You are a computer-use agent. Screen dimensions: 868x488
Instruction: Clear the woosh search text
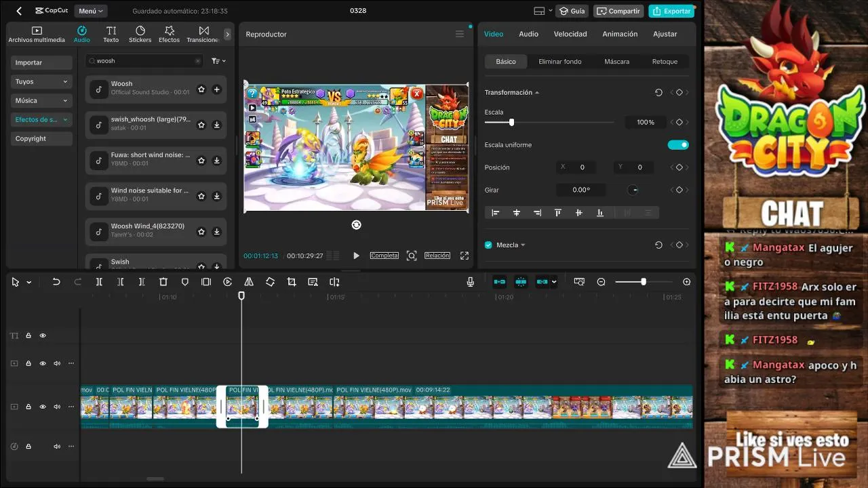[198, 61]
